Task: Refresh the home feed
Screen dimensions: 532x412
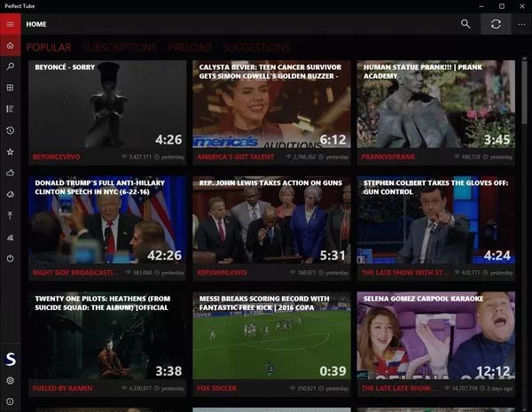Action: (496, 24)
